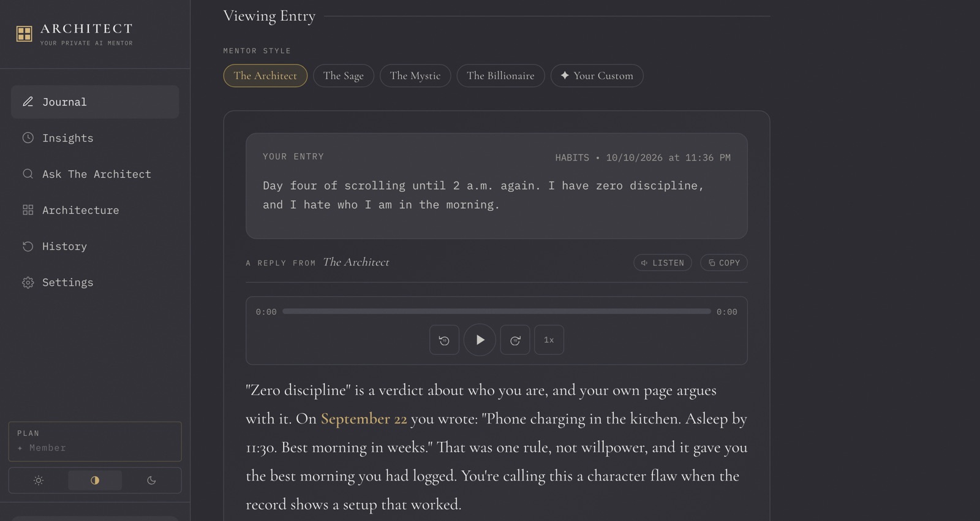Select The Sage mentor style

344,76
